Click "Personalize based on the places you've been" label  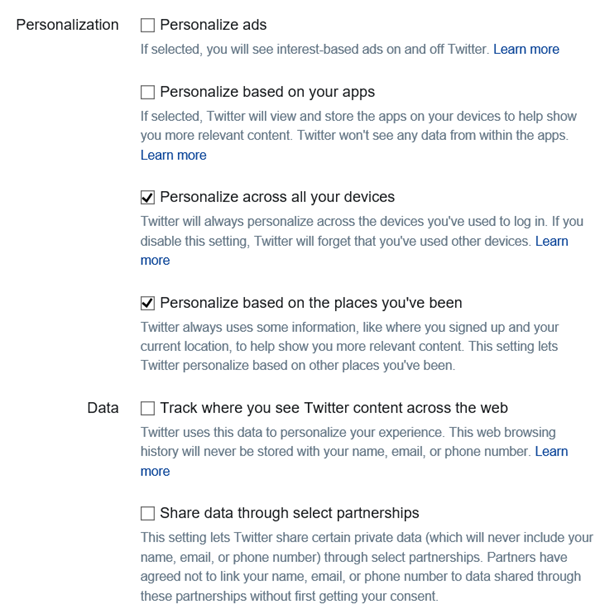[x=311, y=303]
